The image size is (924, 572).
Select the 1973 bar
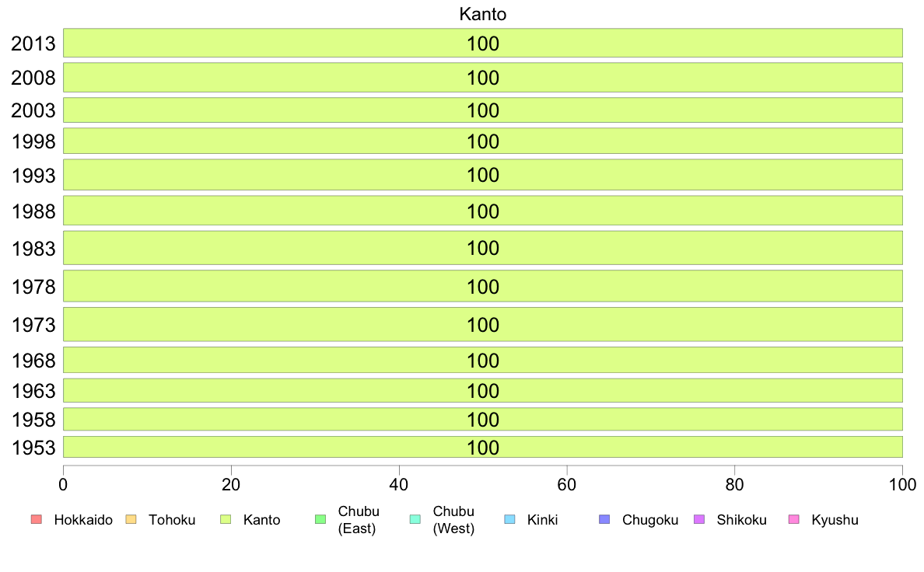(483, 325)
